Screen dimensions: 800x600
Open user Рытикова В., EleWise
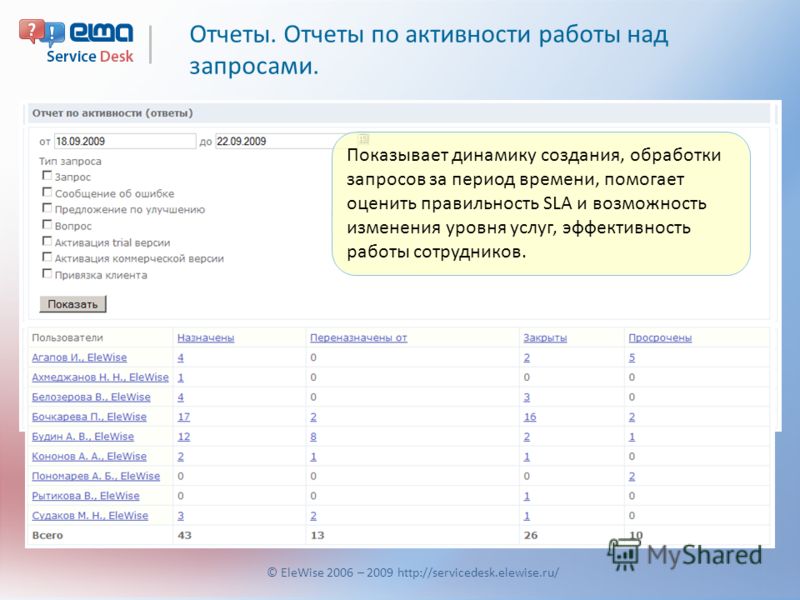(x=85, y=496)
